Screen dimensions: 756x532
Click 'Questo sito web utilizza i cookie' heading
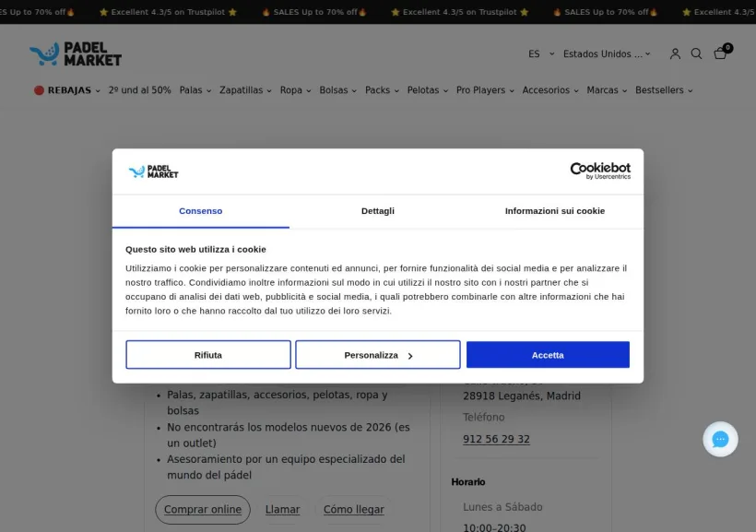pyautogui.click(x=195, y=249)
